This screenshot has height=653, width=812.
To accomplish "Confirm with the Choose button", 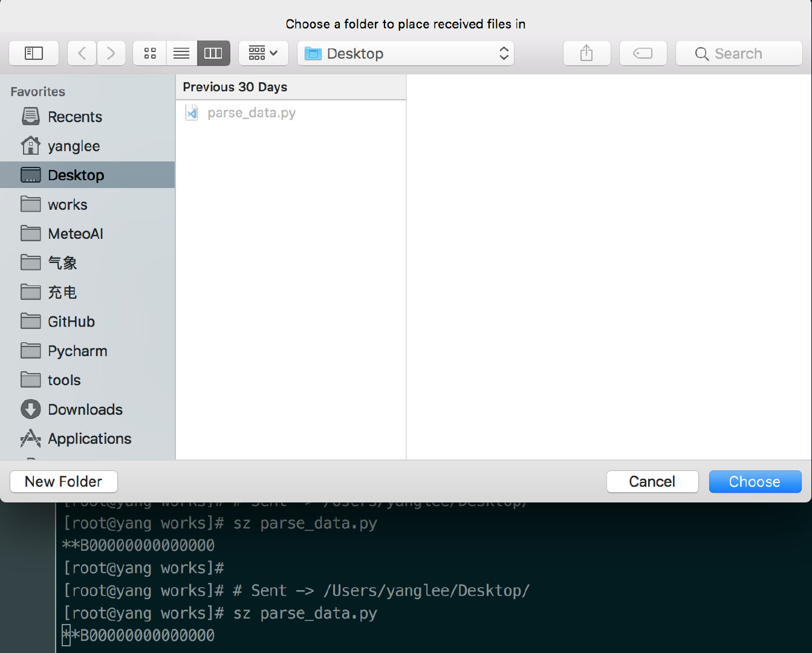I will click(755, 481).
